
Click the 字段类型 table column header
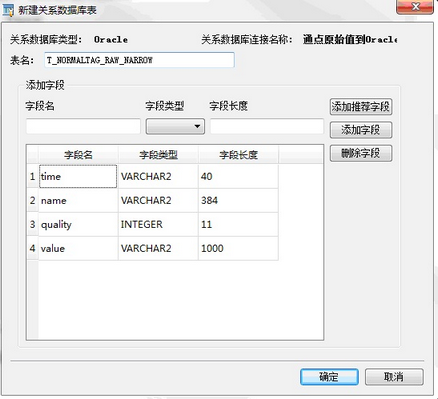[x=158, y=155]
